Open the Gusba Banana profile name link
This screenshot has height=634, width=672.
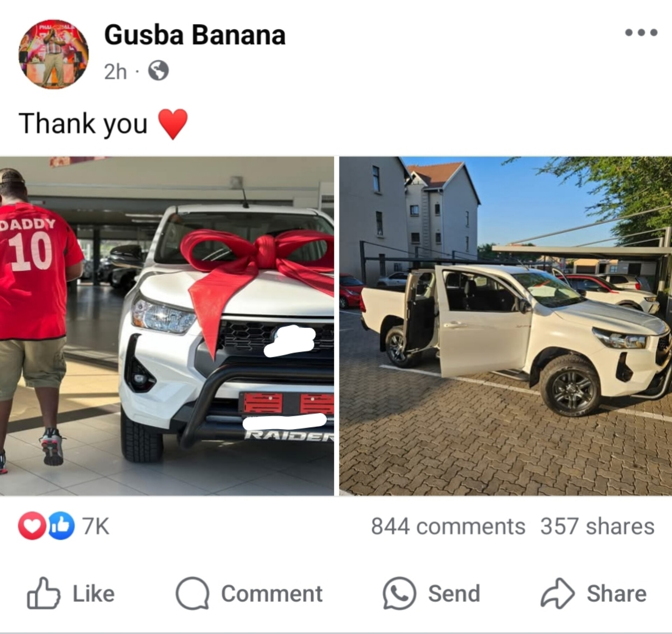coord(195,35)
